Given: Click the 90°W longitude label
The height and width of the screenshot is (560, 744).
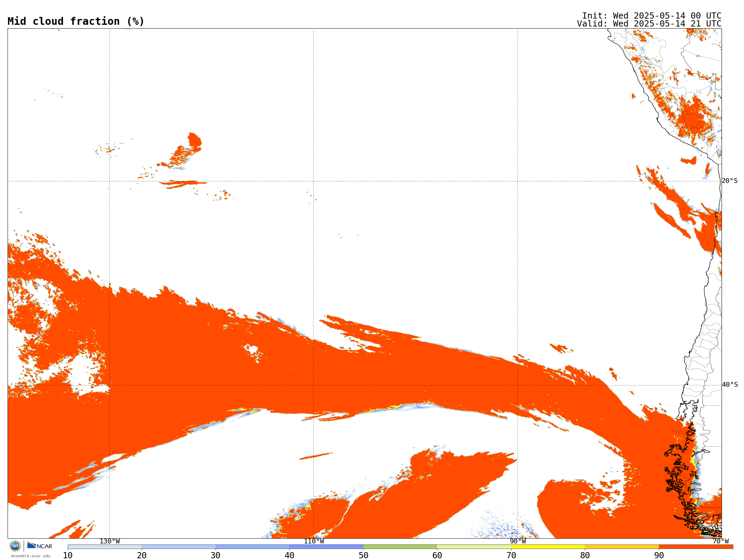Looking at the screenshot, I should (518, 541).
